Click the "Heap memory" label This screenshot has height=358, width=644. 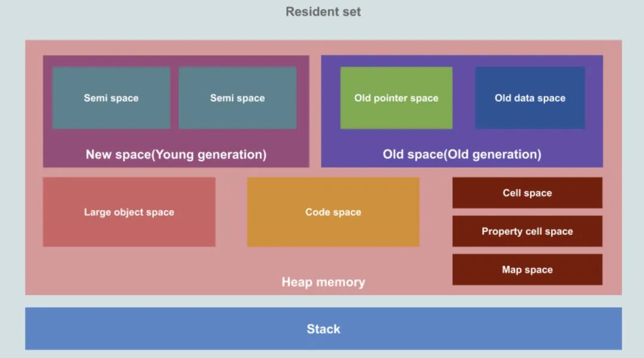tap(323, 282)
